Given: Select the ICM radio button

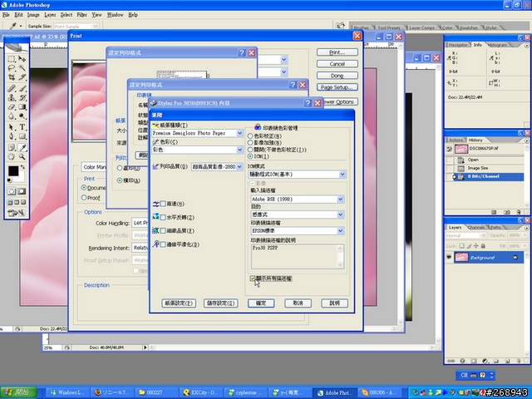Looking at the screenshot, I should point(250,156).
